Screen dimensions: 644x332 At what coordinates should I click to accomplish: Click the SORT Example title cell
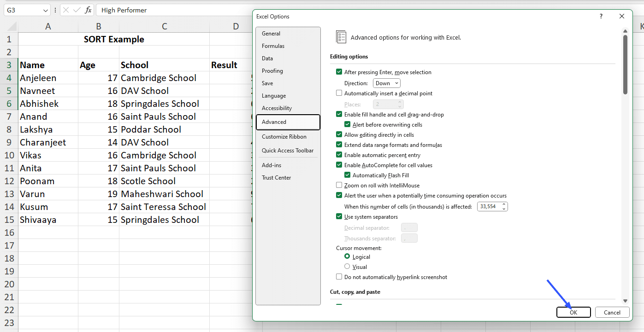[114, 39]
